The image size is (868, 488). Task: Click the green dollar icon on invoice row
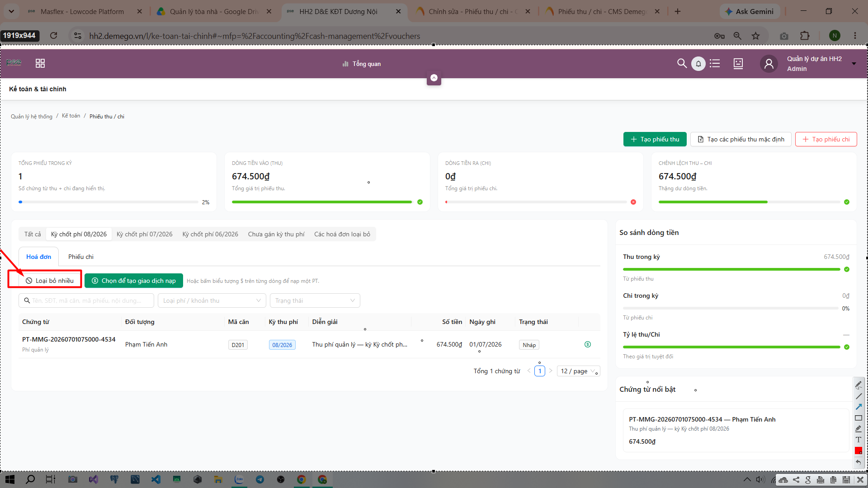(588, 344)
